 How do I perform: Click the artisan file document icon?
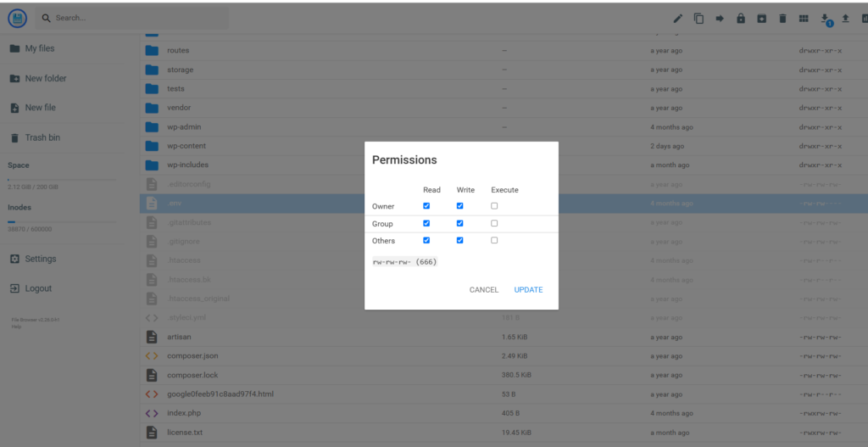click(152, 337)
